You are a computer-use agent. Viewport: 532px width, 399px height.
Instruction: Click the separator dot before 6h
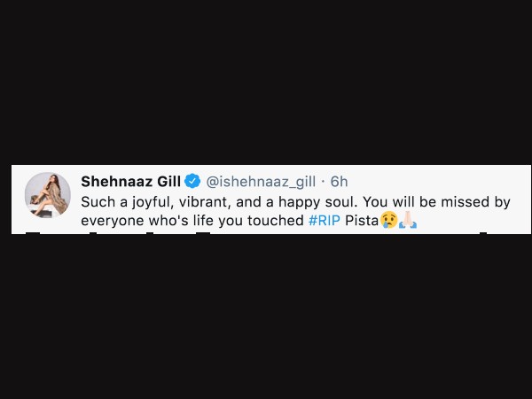323,182
